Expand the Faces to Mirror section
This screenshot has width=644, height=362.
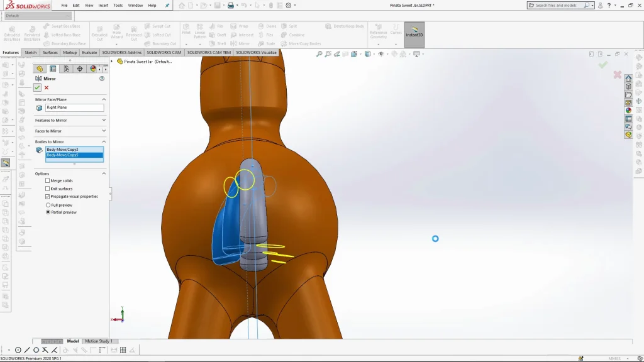[x=104, y=131]
